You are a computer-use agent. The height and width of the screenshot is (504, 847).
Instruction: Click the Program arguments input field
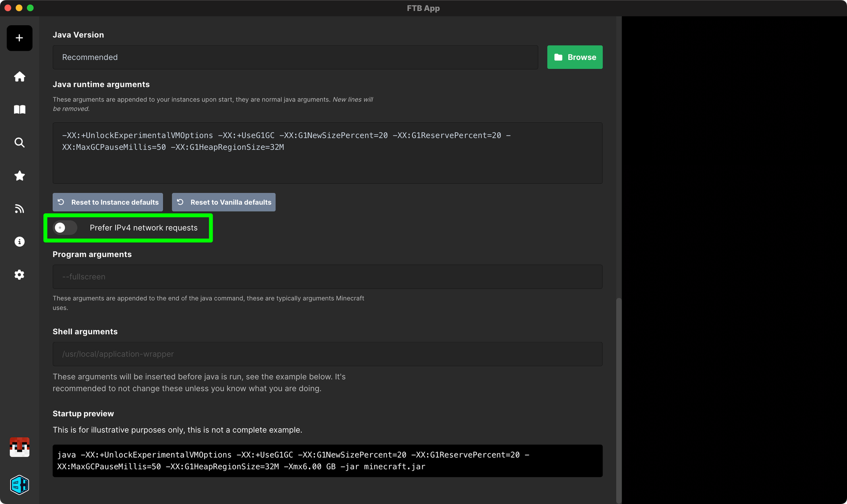point(327,277)
